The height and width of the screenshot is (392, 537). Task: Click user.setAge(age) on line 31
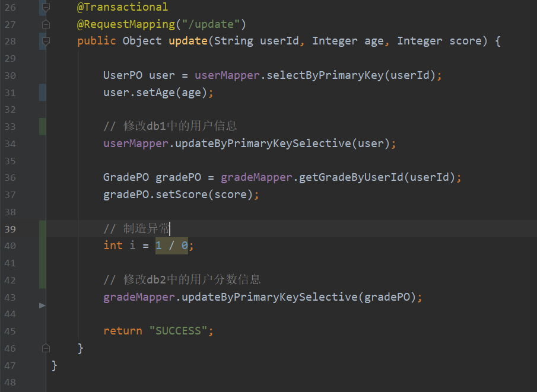tap(155, 93)
